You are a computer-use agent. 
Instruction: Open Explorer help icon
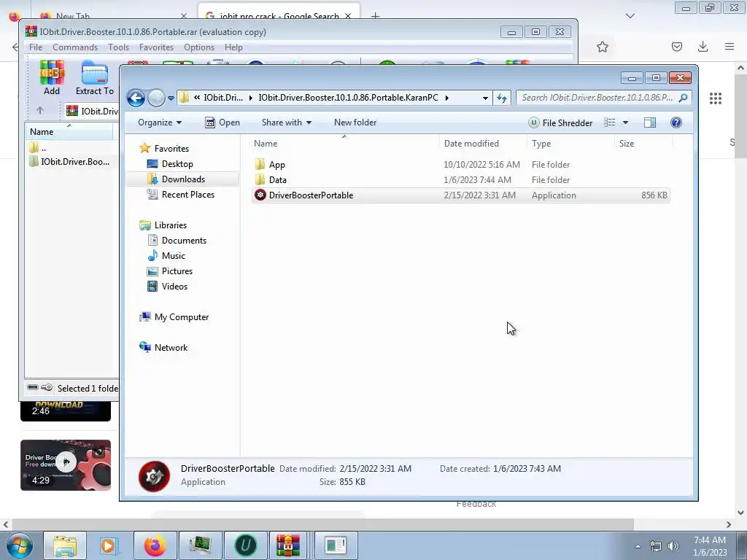[676, 122]
